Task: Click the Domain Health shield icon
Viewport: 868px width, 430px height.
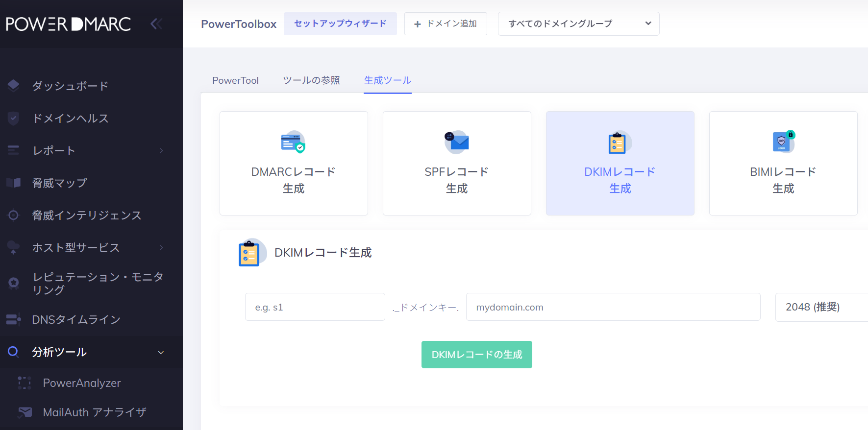Action: [14, 118]
